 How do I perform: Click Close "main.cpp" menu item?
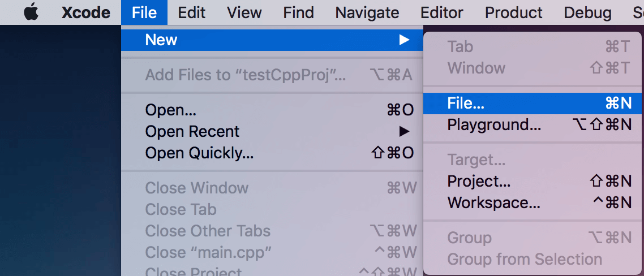pyautogui.click(x=208, y=252)
